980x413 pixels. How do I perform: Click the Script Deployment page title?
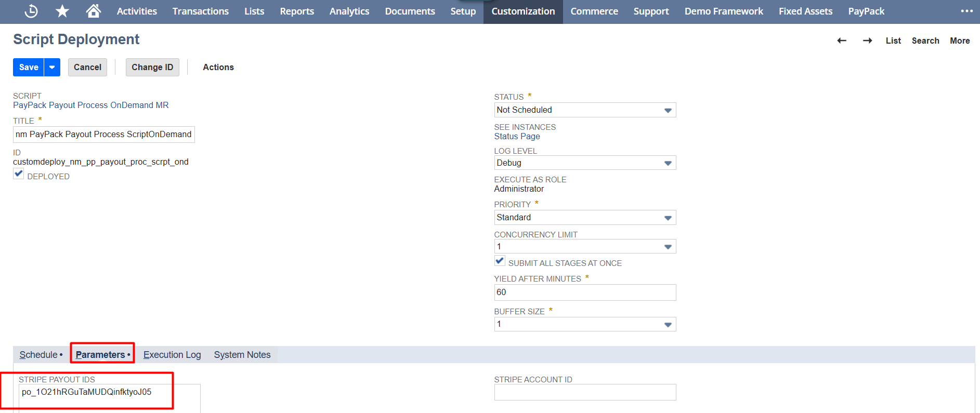point(76,39)
